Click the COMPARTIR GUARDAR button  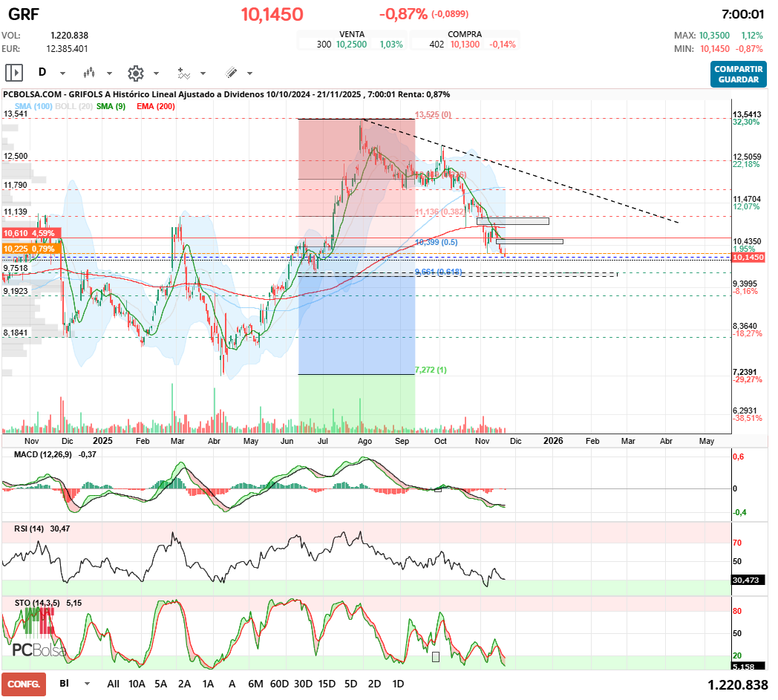coord(738,74)
